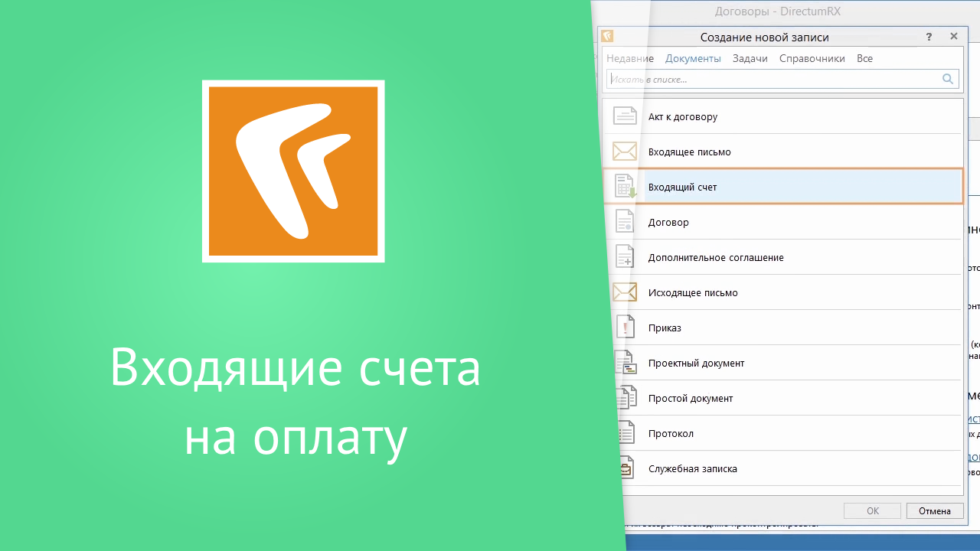Click the Исходящее письмо envelope icon

point(625,292)
